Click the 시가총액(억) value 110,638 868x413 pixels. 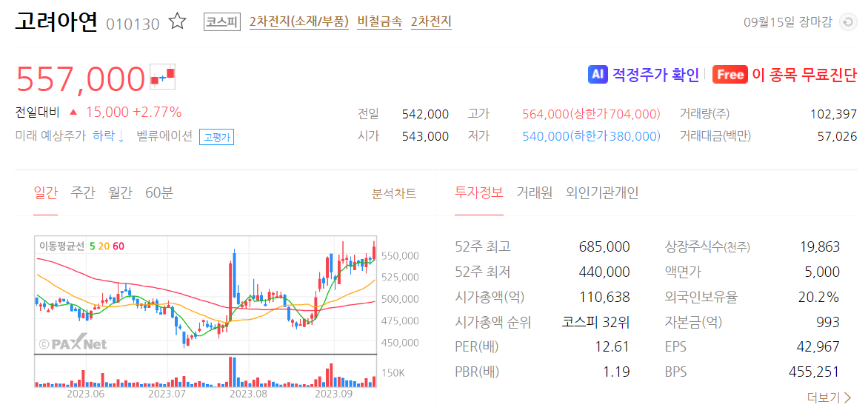(x=604, y=297)
